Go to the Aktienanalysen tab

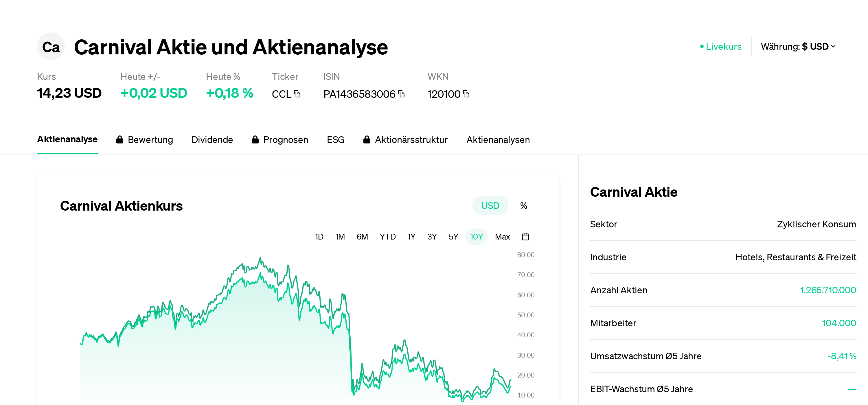point(498,139)
